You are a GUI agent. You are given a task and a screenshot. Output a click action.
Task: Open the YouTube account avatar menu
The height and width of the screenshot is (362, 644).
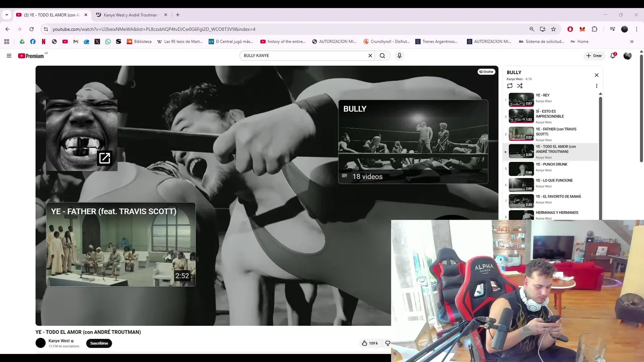(627, 56)
